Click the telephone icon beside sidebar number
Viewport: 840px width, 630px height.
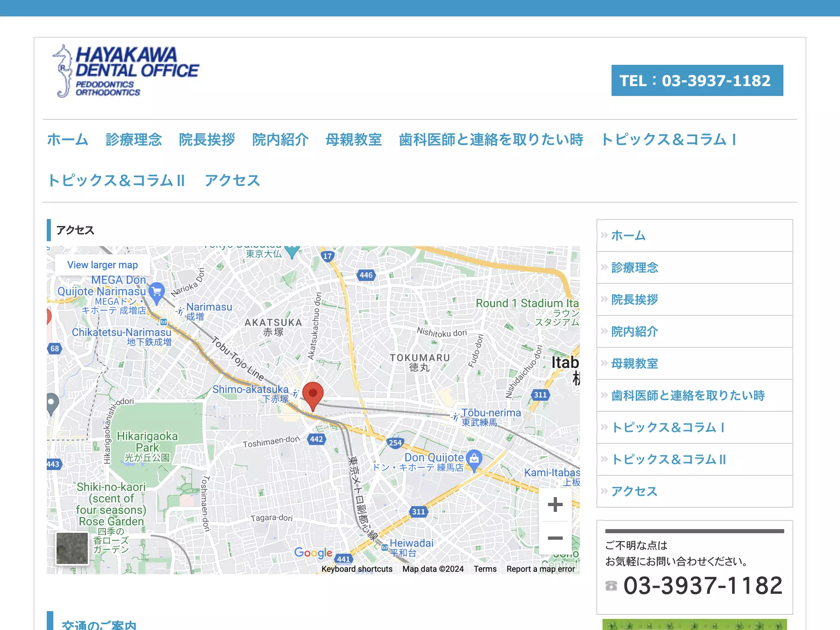tap(611, 586)
